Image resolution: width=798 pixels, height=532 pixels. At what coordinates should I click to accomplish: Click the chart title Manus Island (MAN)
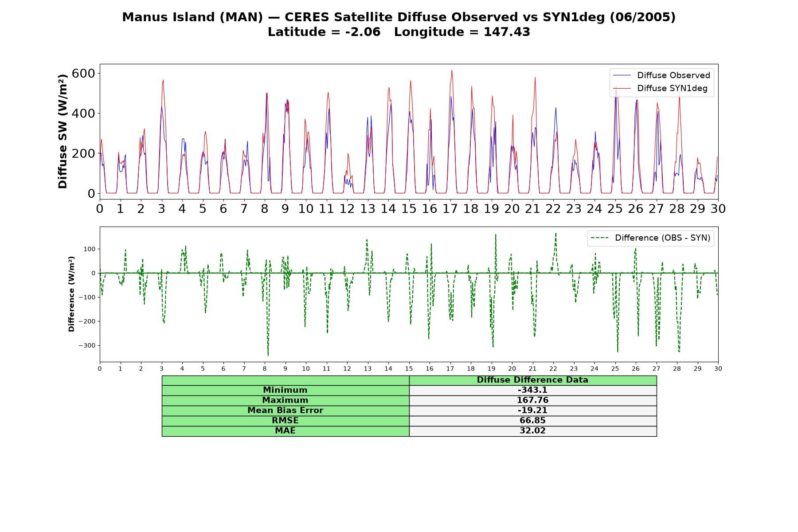pos(192,17)
